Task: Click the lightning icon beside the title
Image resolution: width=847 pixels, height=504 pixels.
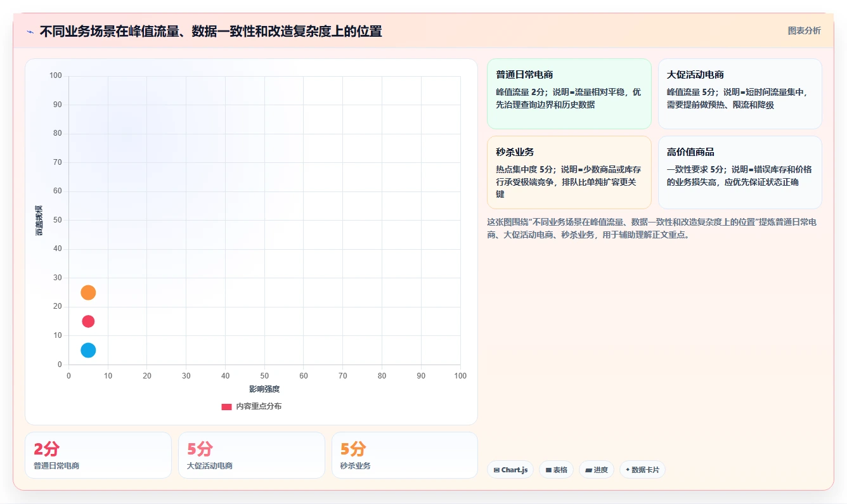Action: click(x=30, y=32)
